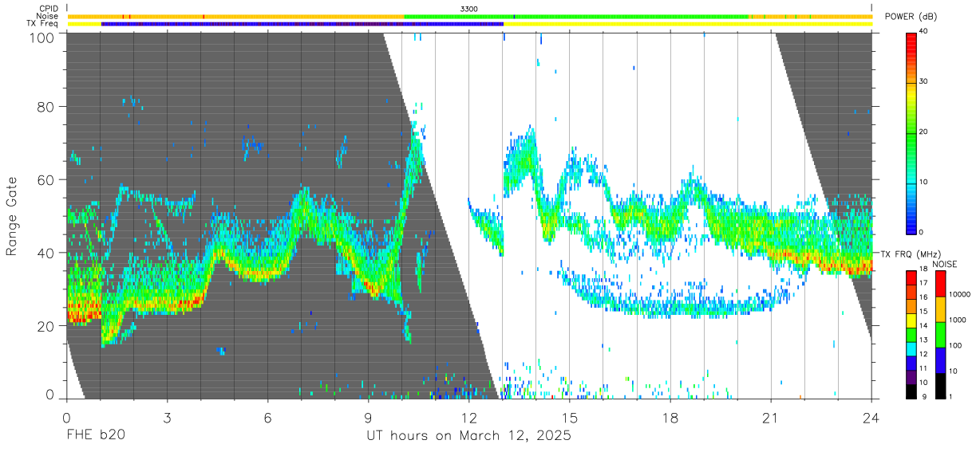Viewport: 980px width, 452px height.
Task: Click the FHE b20 radar beam label
Action: click(95, 436)
